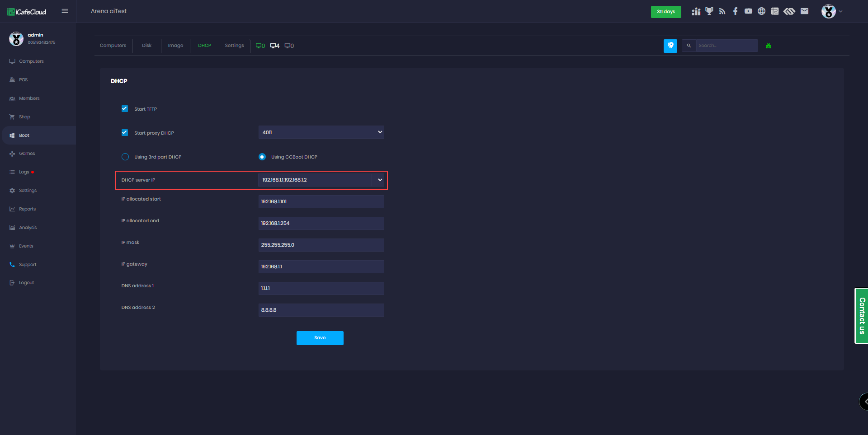Open the Logs section in the sidebar
Image resolution: width=868 pixels, height=435 pixels.
click(x=24, y=172)
